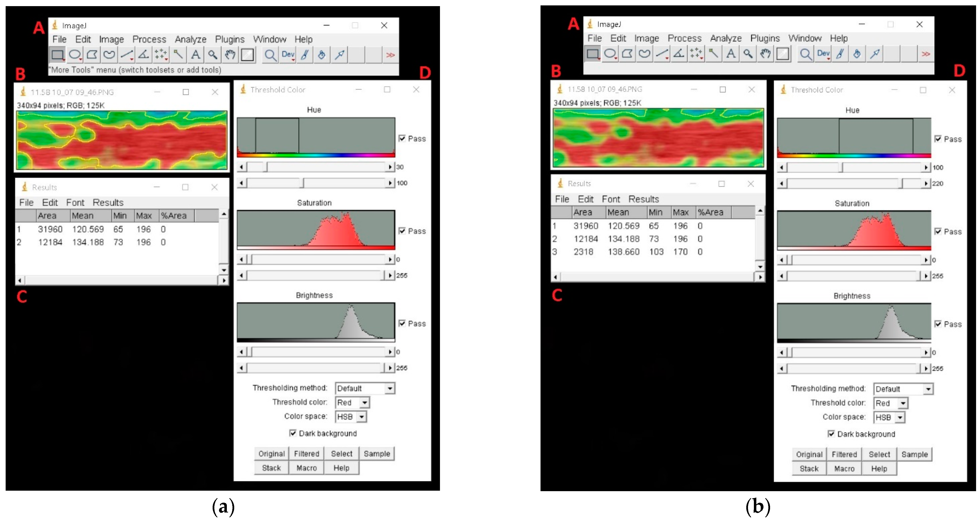Open the red More Tools arrows in panel (a)
This screenshot has width=980, height=525.
click(x=390, y=55)
